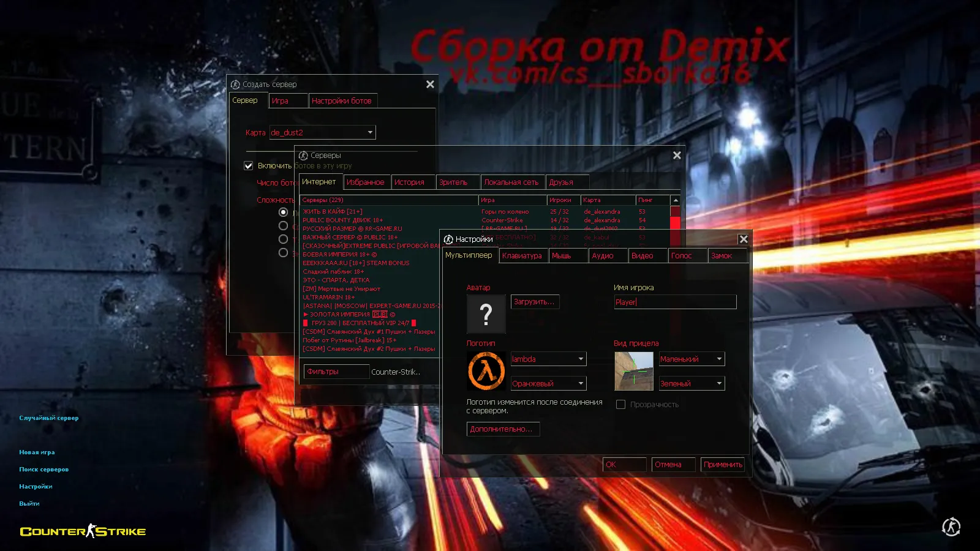Screen dimensions: 980x551
Task: Open the Клавиатура settings tab
Action: point(522,255)
